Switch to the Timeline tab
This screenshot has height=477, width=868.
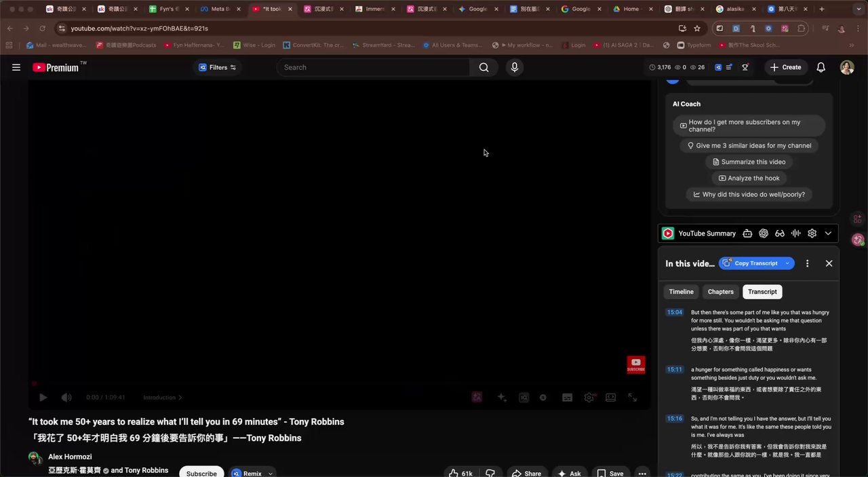tap(681, 292)
